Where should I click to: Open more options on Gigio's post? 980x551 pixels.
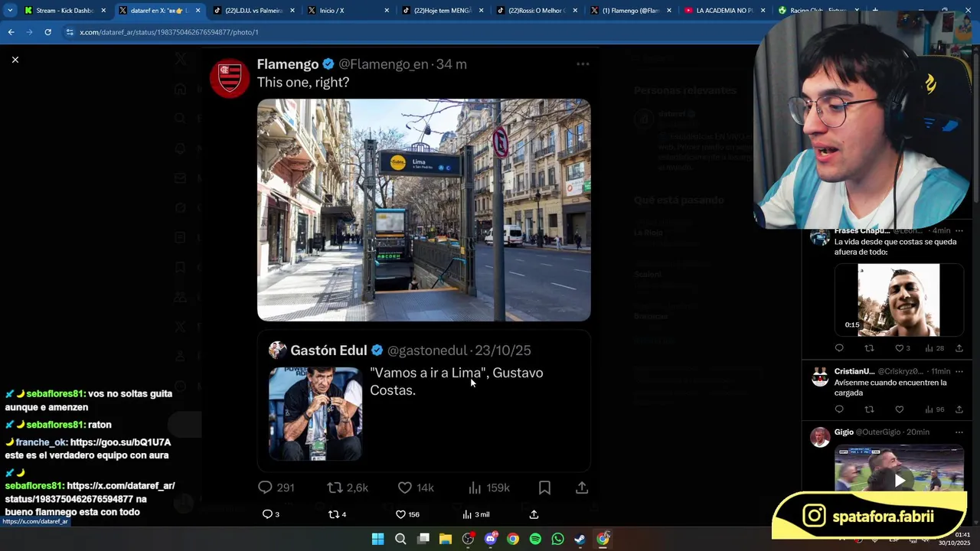tap(959, 432)
